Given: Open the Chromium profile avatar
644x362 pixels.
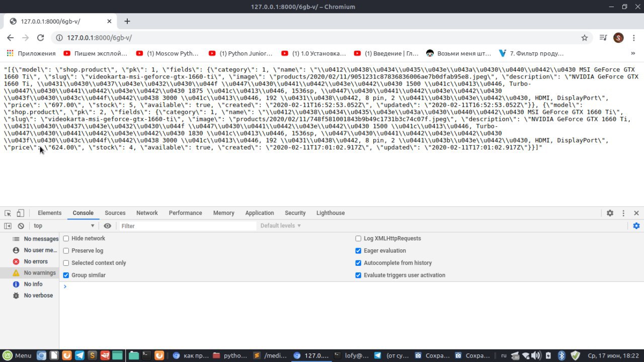Looking at the screenshot, I should (x=619, y=38).
